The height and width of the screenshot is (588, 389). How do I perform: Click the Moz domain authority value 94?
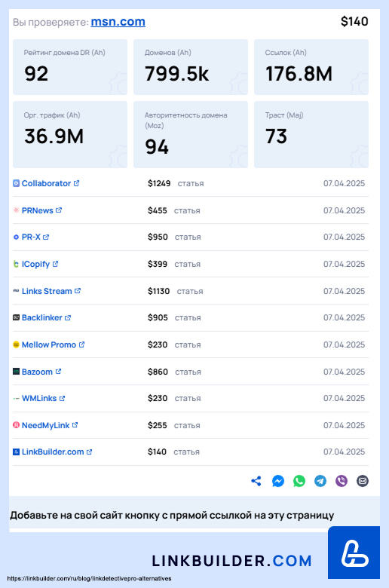[157, 147]
